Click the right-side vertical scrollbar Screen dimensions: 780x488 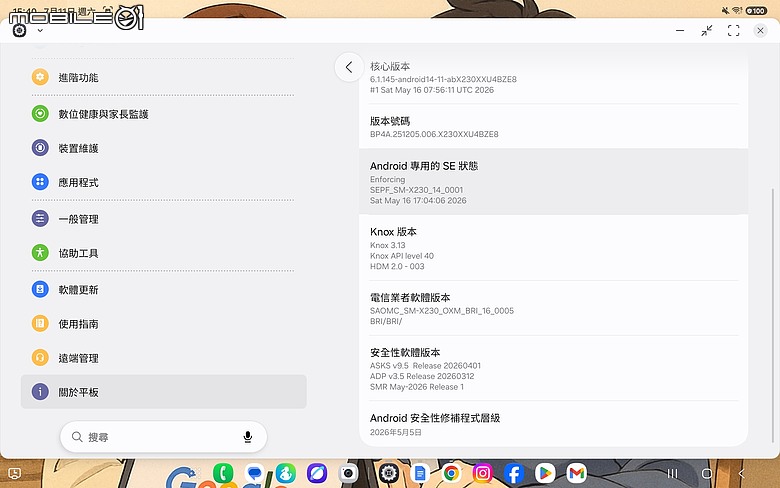tap(773, 315)
